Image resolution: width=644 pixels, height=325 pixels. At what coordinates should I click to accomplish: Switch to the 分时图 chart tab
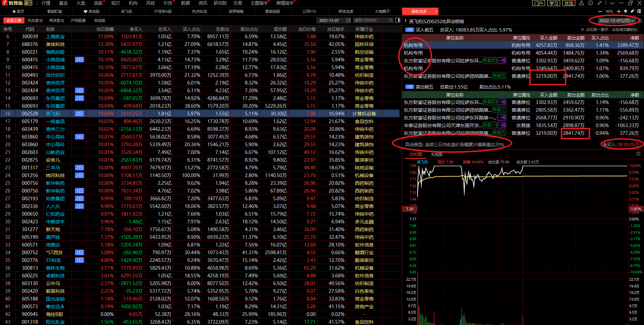point(416,154)
